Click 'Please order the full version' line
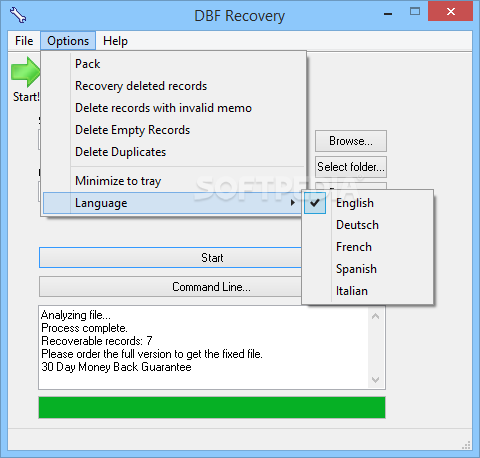480x458 pixels. 152,354
